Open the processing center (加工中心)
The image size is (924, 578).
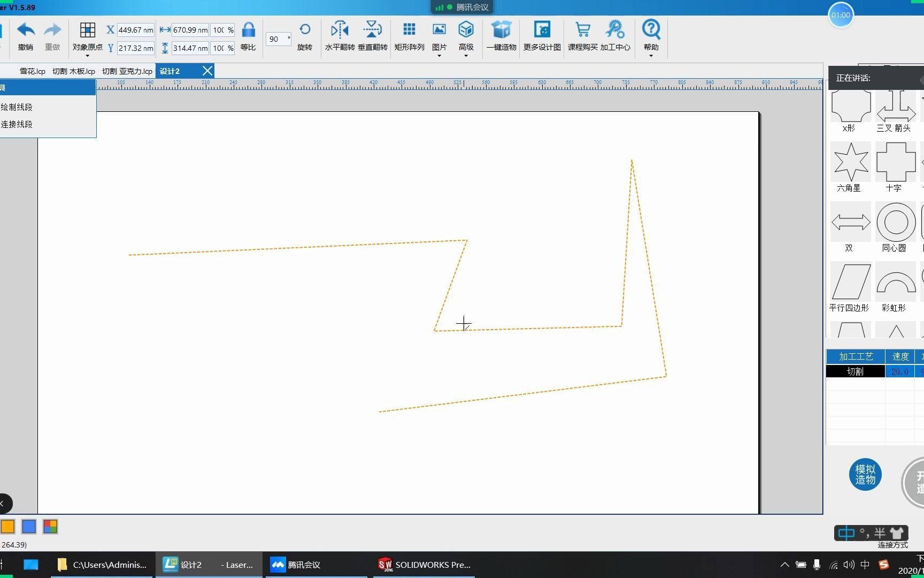pos(615,36)
